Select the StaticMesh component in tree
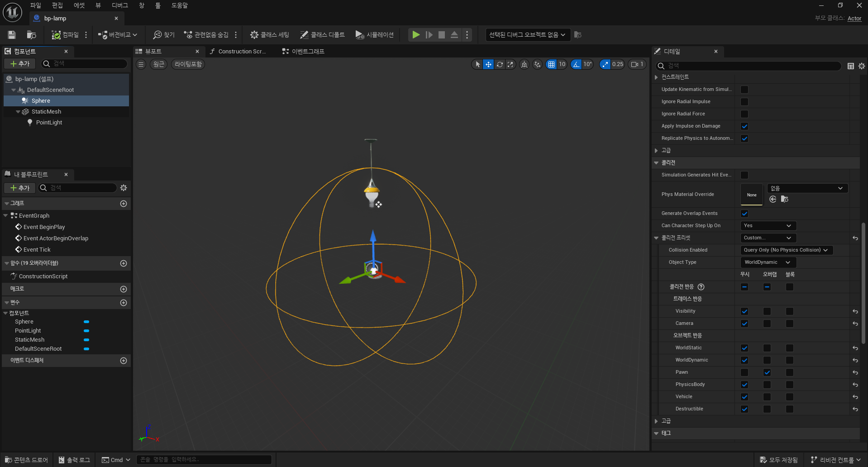This screenshot has width=868, height=467. [x=46, y=112]
